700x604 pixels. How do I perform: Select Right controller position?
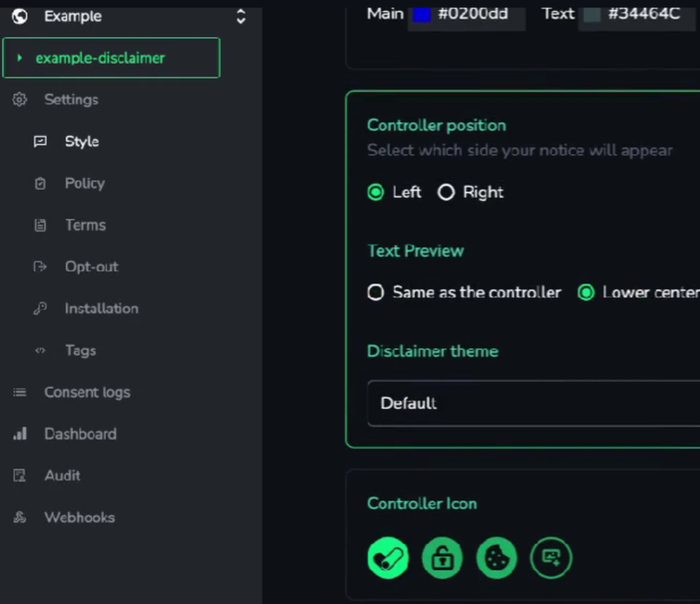tap(446, 192)
